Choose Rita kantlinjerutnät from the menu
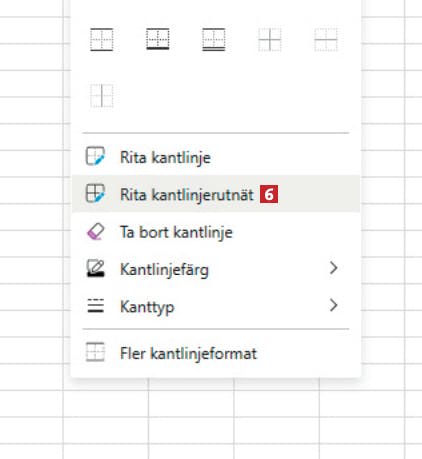Screen dimensions: 422x459 (216, 194)
